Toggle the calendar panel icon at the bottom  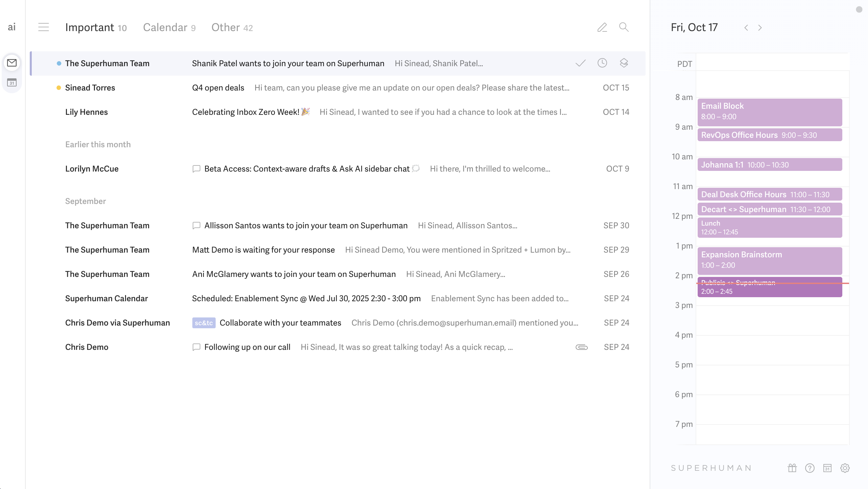pyautogui.click(x=827, y=468)
